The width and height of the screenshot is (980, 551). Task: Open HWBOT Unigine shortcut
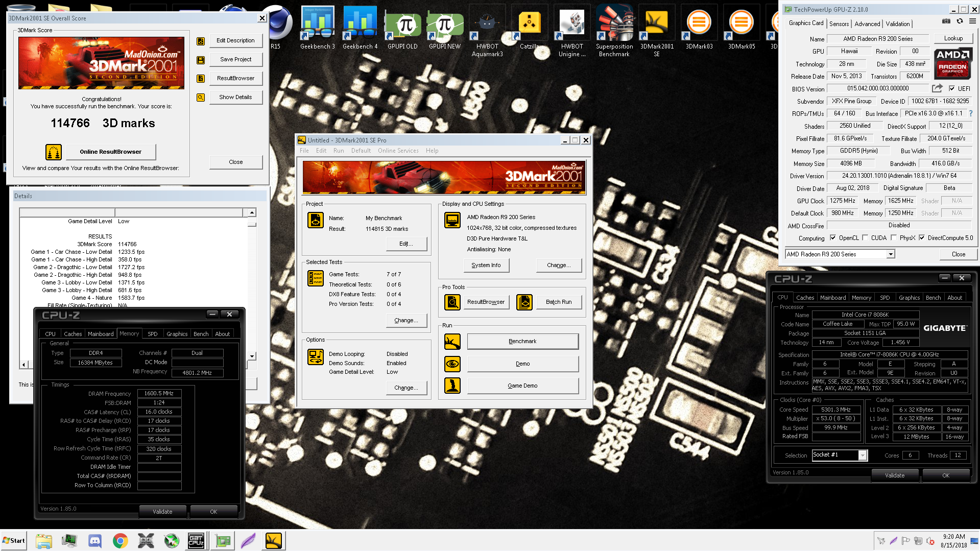click(572, 31)
